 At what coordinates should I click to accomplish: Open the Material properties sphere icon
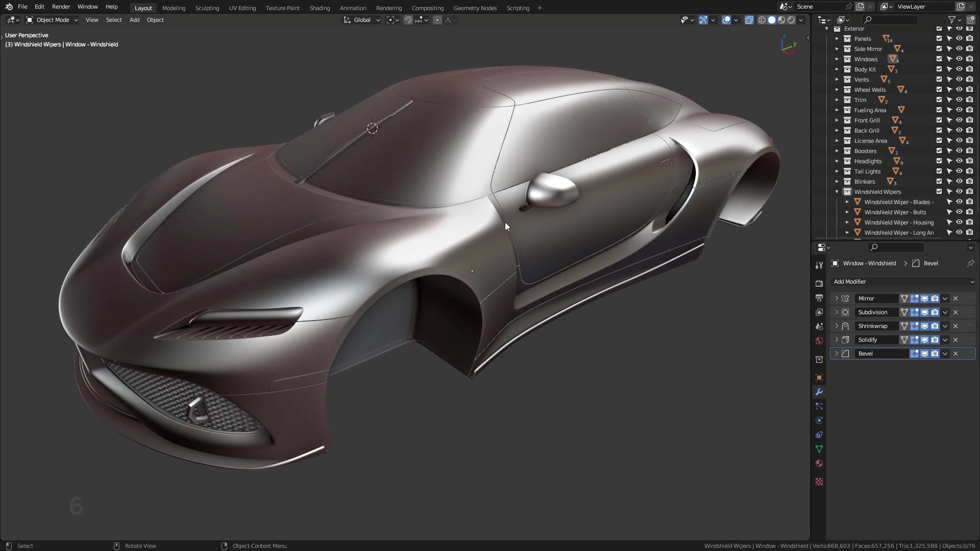tap(819, 463)
